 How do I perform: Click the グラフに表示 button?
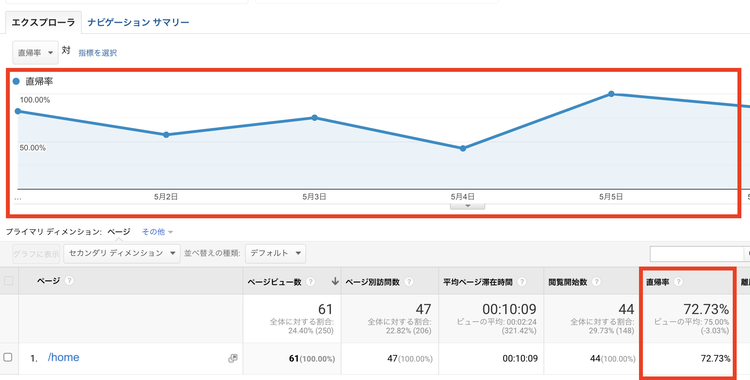pyautogui.click(x=36, y=254)
